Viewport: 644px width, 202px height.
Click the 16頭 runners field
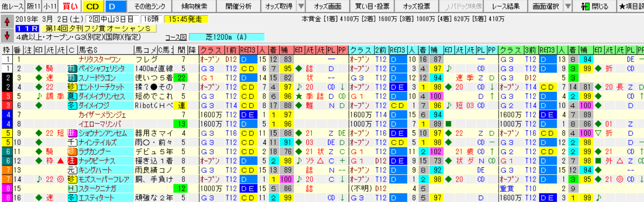[x=152, y=20]
